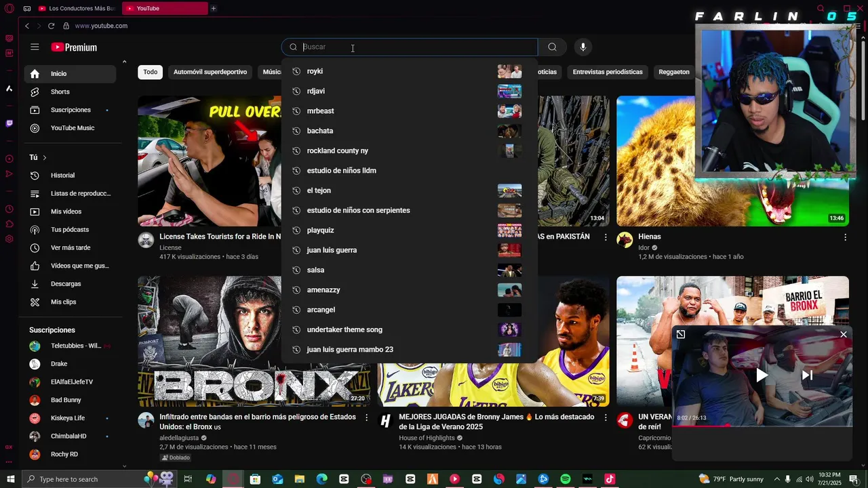Screen dimensions: 868x488
Task: Open Teletubbies subscription channel
Action: (70, 346)
